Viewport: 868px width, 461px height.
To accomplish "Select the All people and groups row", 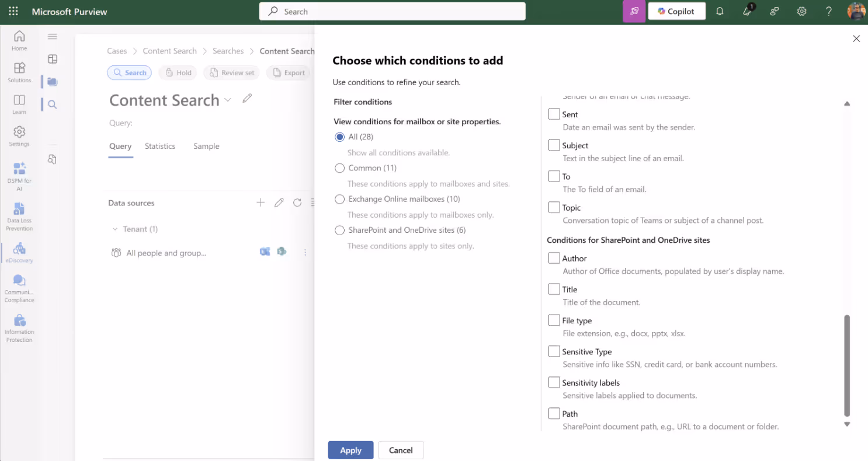I will pos(209,253).
